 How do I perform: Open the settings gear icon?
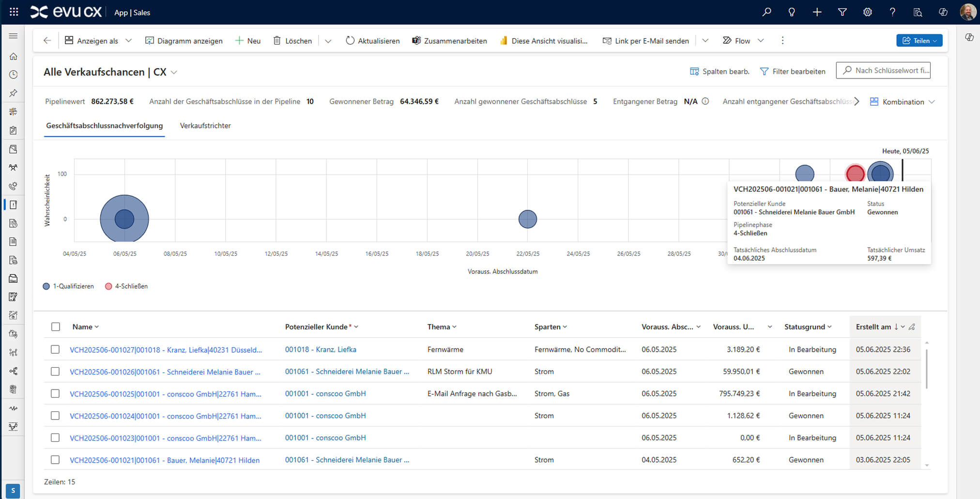867,12
